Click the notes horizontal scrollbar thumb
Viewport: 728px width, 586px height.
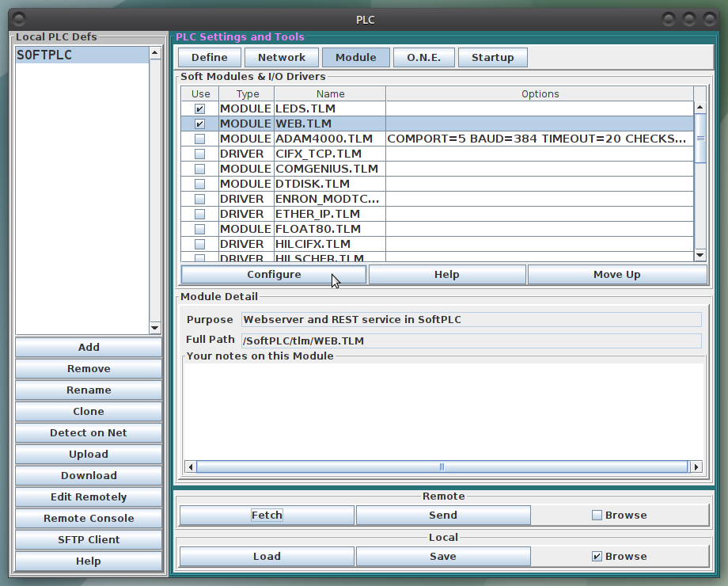tap(442, 466)
